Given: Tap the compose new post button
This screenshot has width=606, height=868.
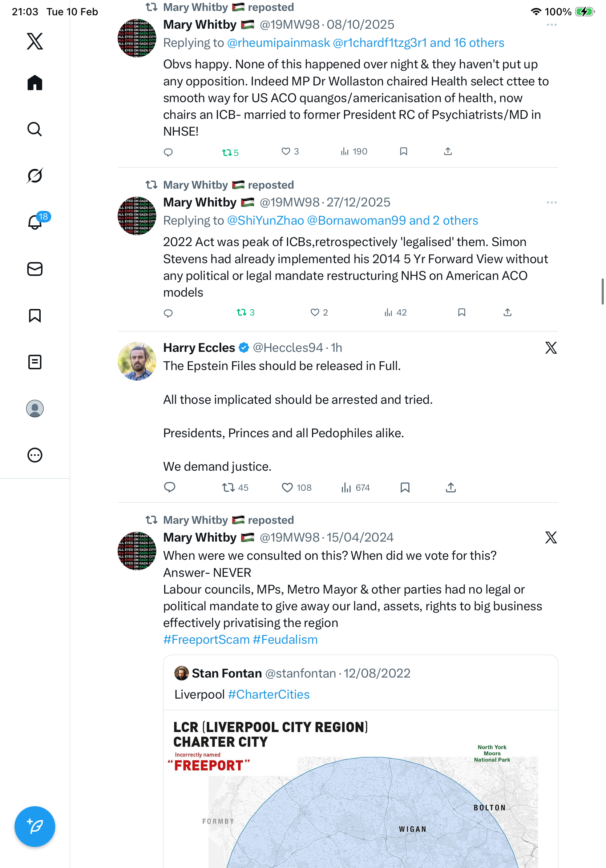Looking at the screenshot, I should click(x=35, y=827).
